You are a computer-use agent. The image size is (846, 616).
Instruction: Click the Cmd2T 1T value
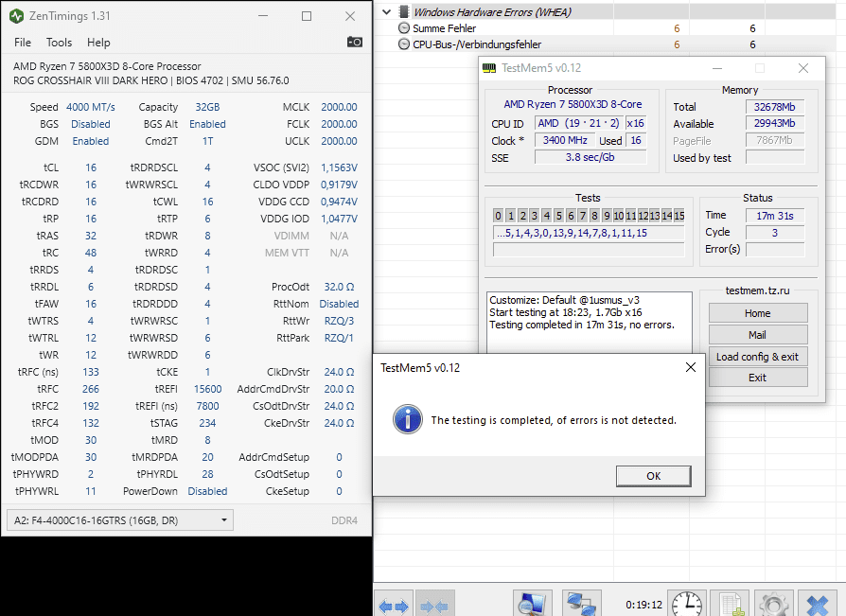click(x=208, y=141)
